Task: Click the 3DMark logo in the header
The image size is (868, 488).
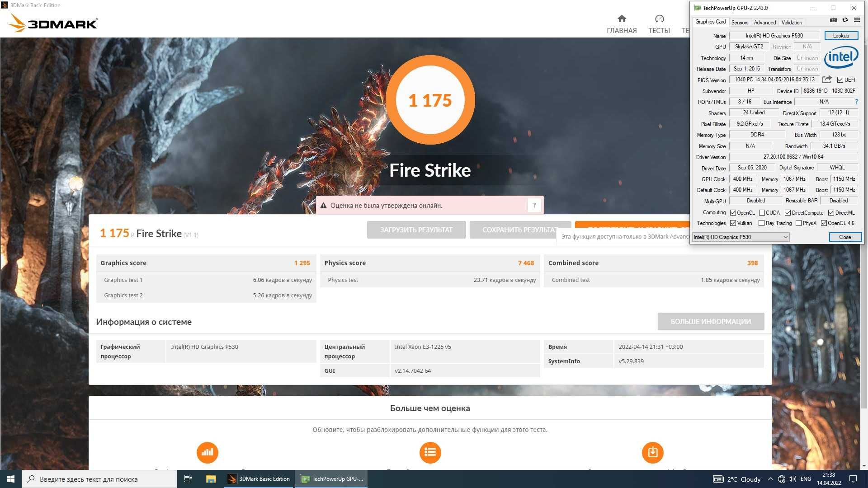Action: click(x=52, y=23)
